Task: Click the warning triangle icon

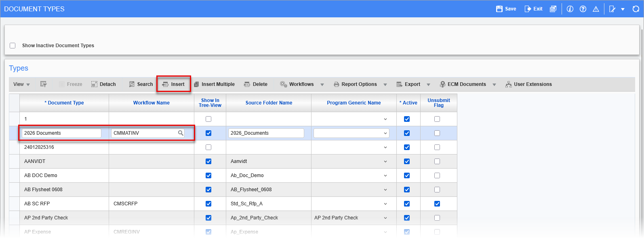Action: [x=596, y=9]
